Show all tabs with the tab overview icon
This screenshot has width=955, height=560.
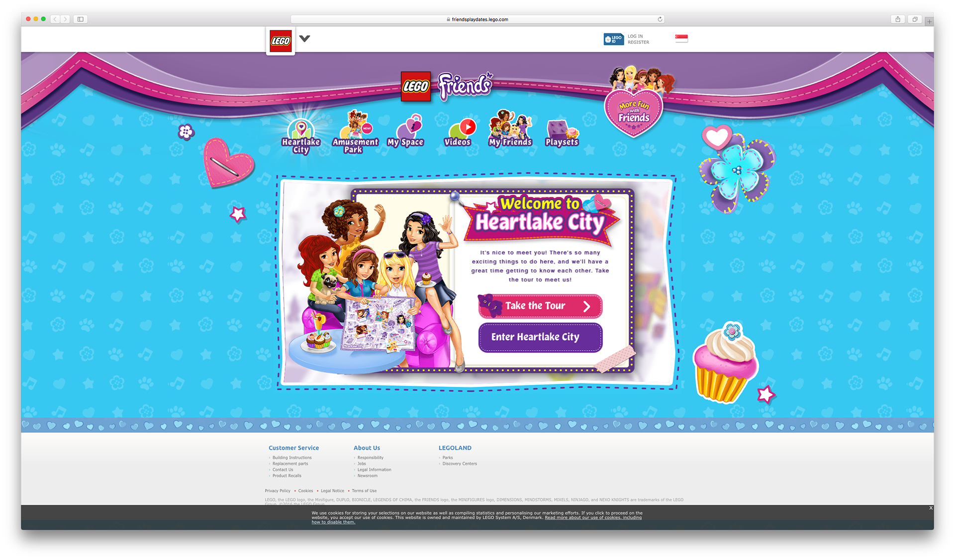coord(915,19)
